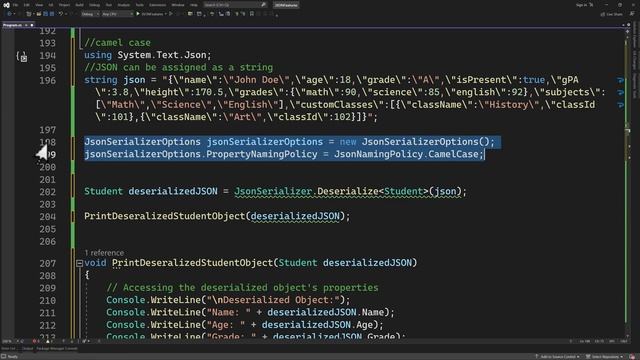Open the Debug configuration dropdown
This screenshot has width=640, height=360.
point(90,14)
